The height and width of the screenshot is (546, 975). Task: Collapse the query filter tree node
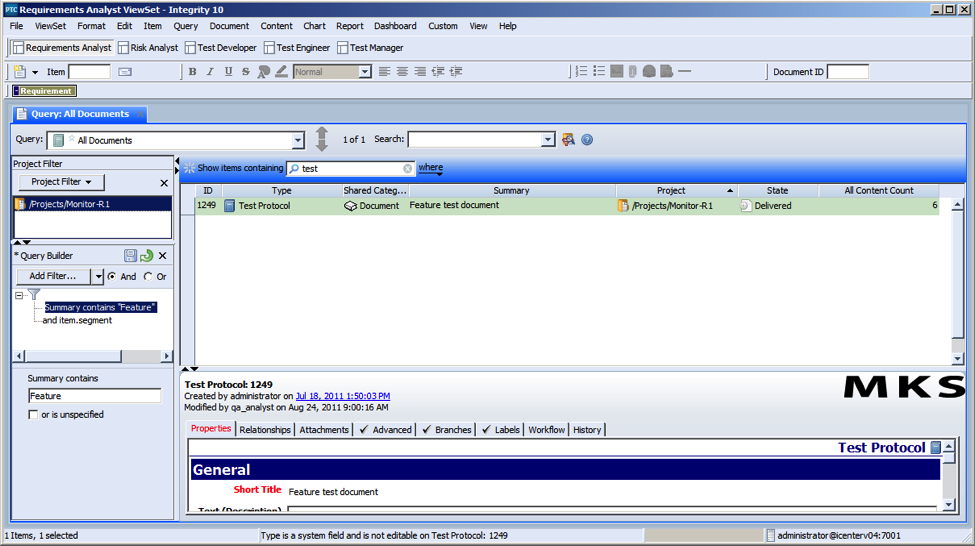click(19, 295)
